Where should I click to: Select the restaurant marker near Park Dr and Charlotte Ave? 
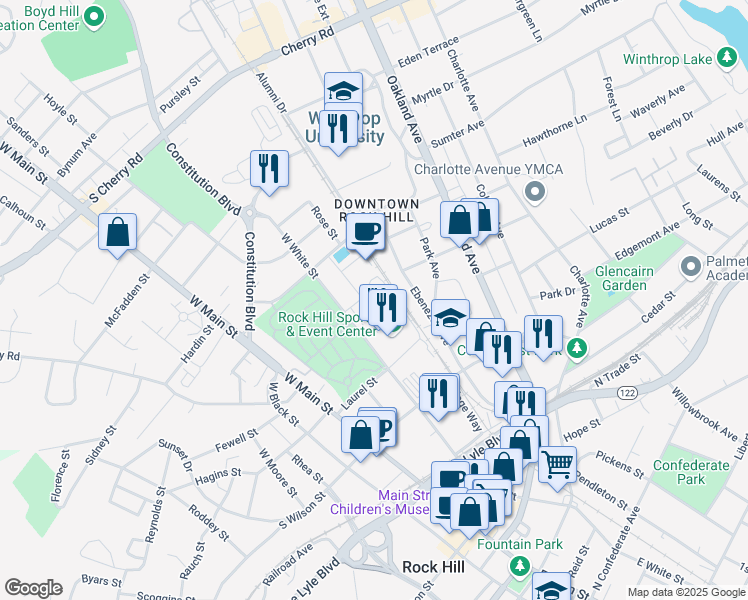coord(543,337)
